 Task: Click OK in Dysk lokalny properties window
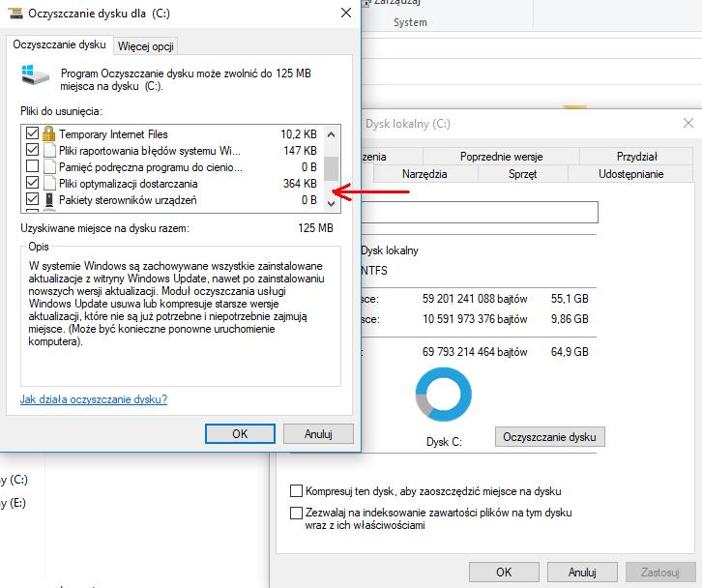(x=504, y=572)
